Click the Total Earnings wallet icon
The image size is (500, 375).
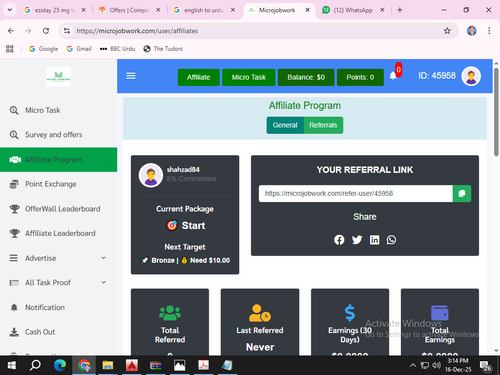tap(440, 313)
